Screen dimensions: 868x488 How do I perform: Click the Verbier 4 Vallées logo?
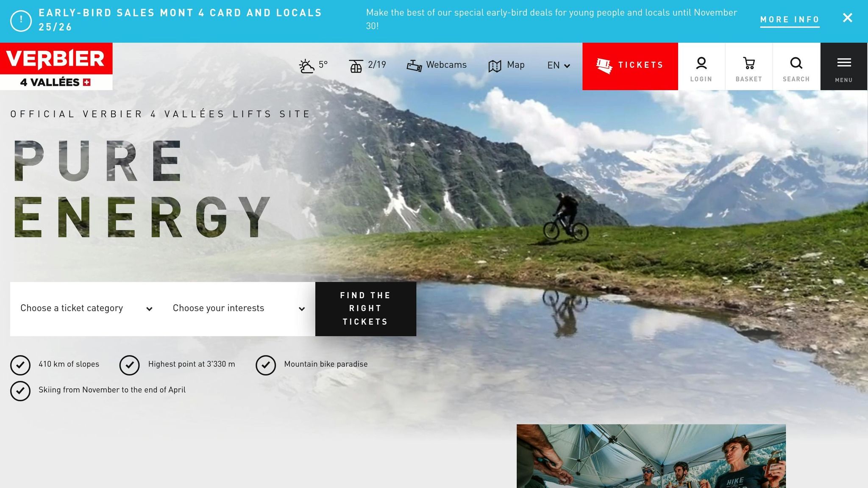56,67
